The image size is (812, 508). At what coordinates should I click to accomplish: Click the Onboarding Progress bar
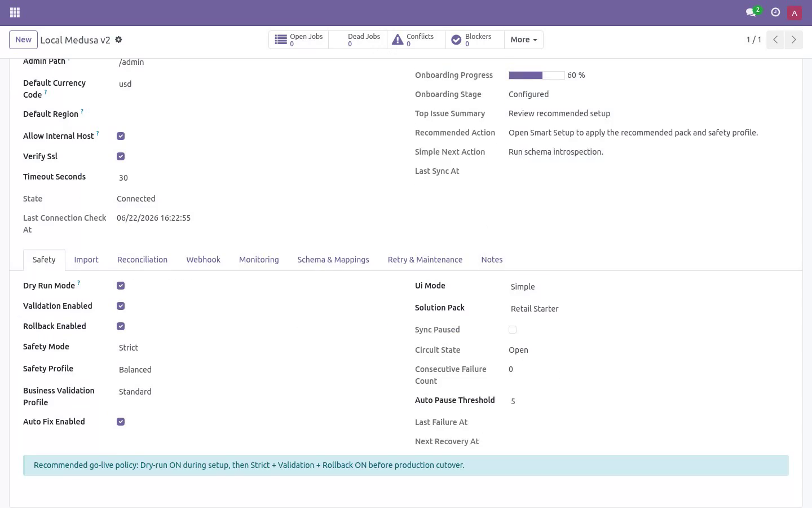click(x=536, y=75)
